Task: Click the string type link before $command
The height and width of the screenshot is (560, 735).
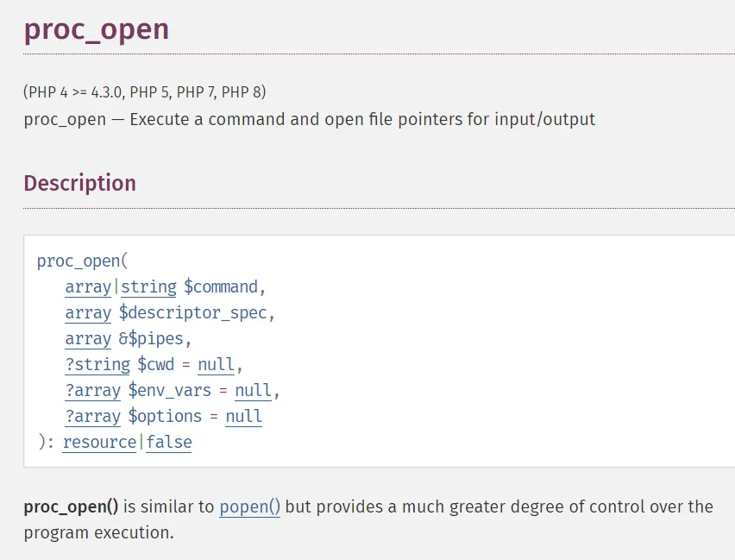Action: click(148, 286)
